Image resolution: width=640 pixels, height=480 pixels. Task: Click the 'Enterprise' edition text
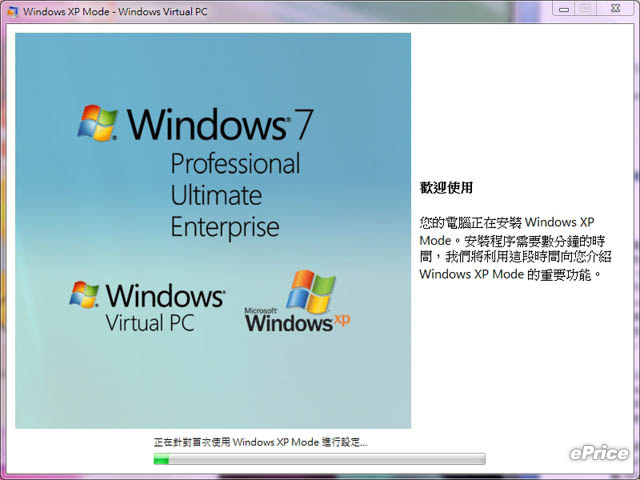point(225,228)
